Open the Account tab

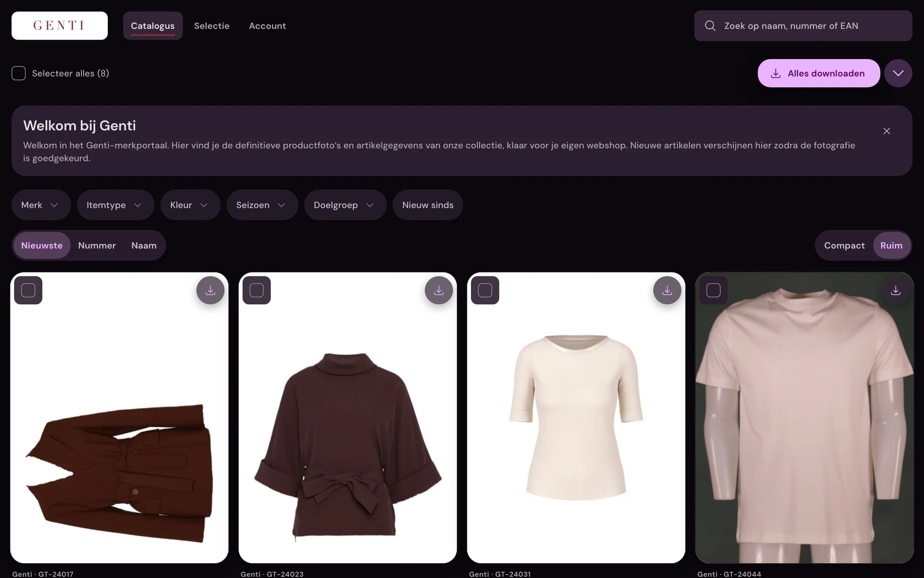(267, 26)
